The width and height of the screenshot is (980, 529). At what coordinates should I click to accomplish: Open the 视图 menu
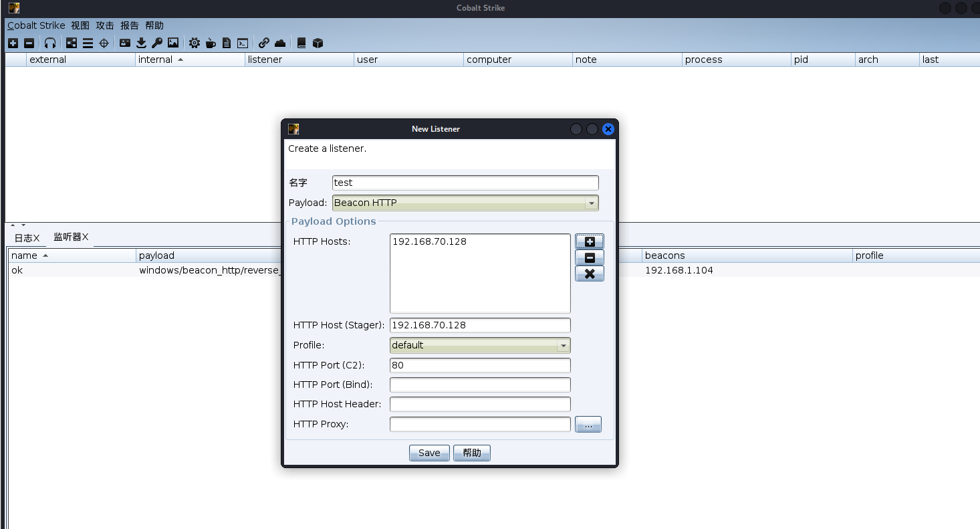pyautogui.click(x=80, y=25)
